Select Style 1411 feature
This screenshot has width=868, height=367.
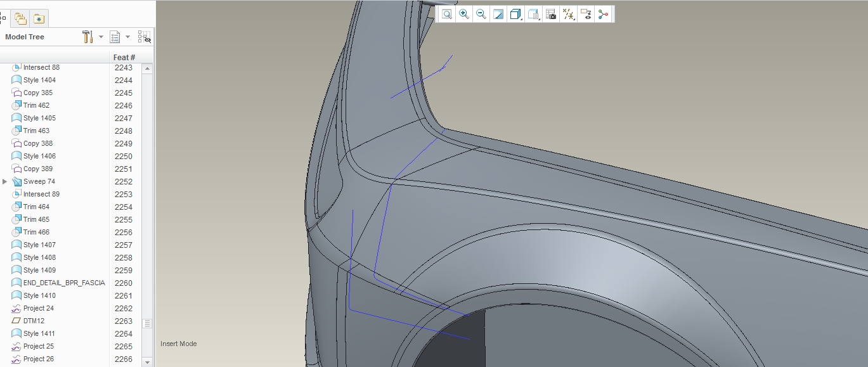point(39,333)
